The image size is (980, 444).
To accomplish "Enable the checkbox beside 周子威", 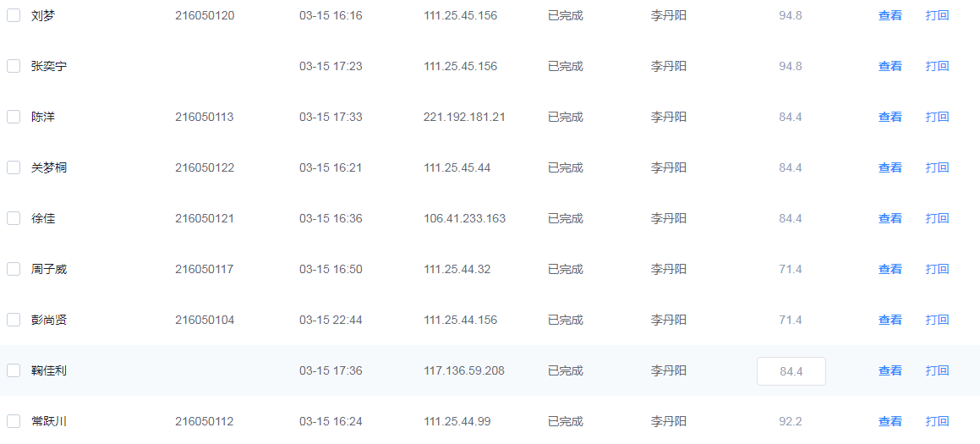I will point(14,269).
